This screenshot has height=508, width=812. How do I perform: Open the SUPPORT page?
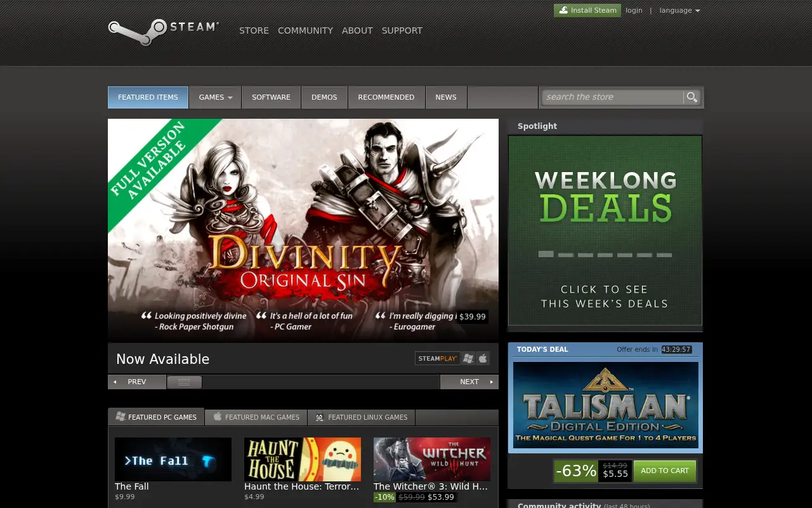click(402, 30)
